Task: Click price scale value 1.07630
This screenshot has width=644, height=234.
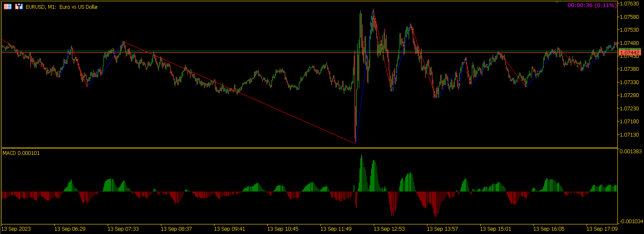Action: click(x=629, y=4)
